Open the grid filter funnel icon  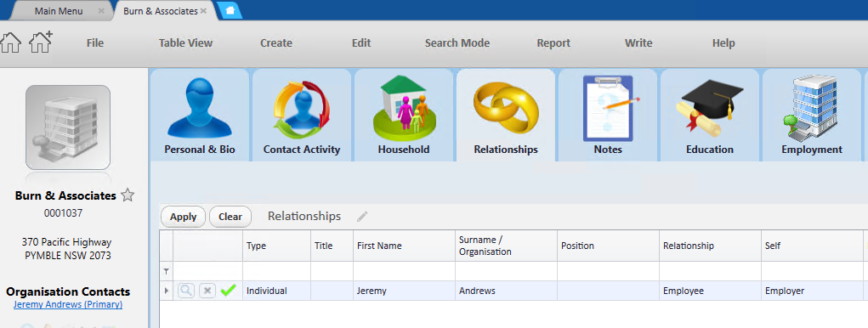click(166, 271)
